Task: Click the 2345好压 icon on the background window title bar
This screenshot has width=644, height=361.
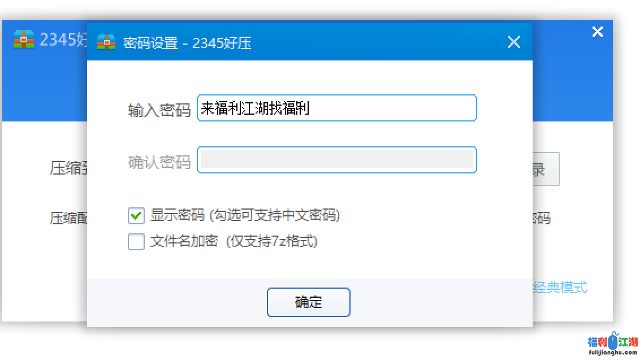Action: point(23,40)
